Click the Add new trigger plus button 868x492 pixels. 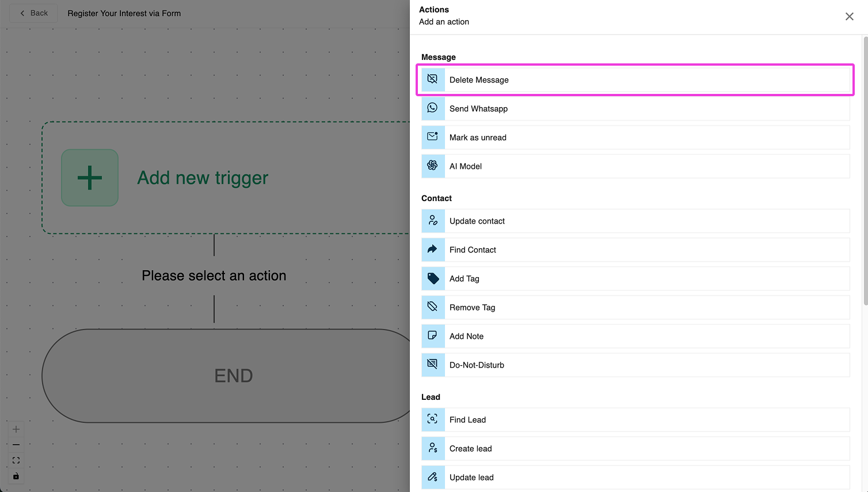(x=90, y=177)
